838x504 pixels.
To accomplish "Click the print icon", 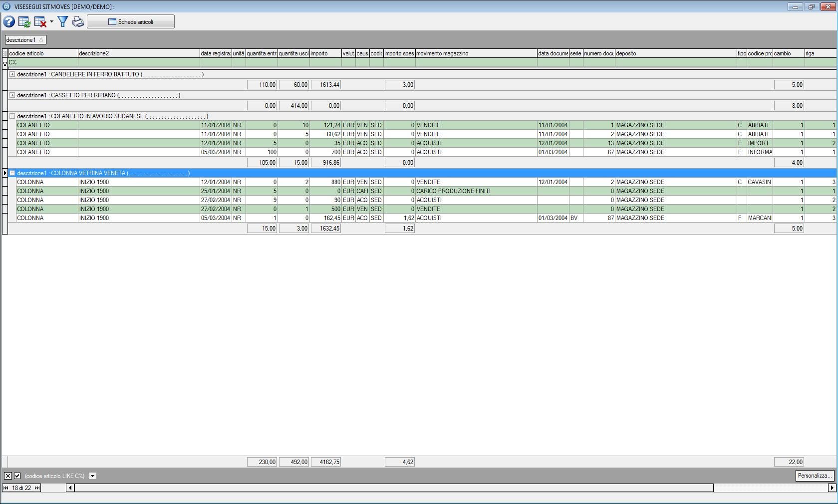I will click(x=78, y=21).
